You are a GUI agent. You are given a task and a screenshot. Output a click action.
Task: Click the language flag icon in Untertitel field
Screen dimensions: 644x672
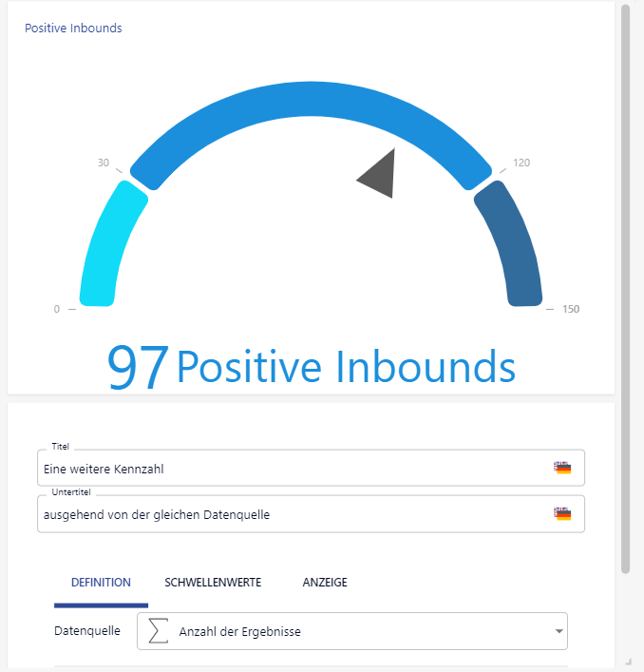[563, 514]
